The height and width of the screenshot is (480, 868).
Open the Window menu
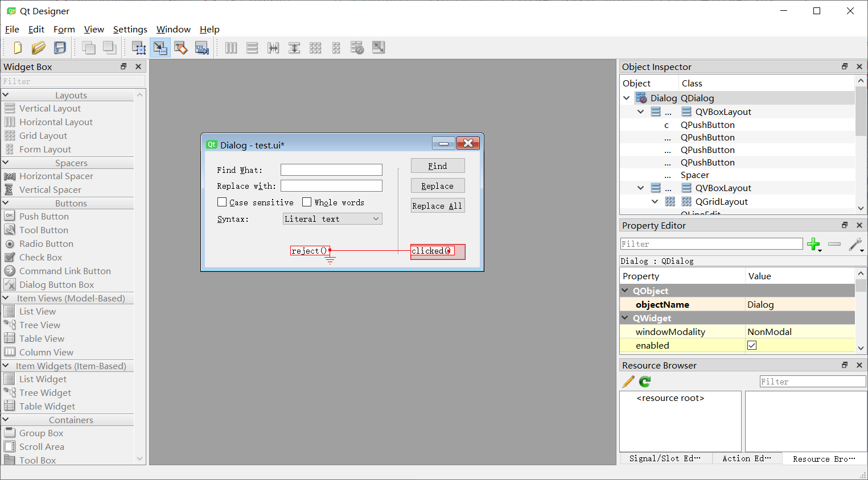tap(174, 29)
